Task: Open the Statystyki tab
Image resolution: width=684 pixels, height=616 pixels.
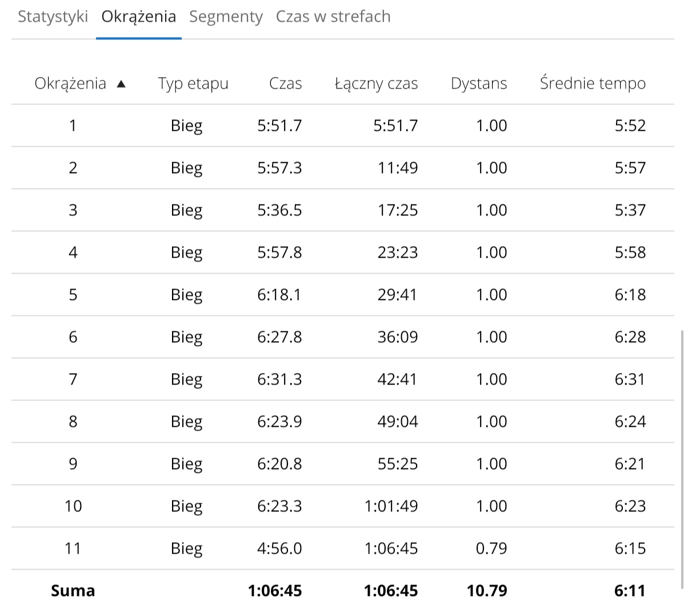Action: pos(53,17)
